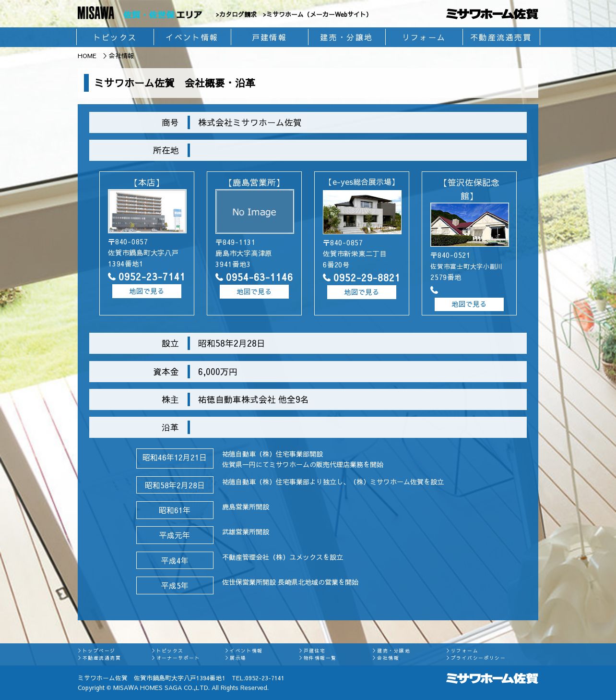Click phone number 0952-23-7141 in 本店 card
This screenshot has width=616, height=700.
[x=152, y=277]
